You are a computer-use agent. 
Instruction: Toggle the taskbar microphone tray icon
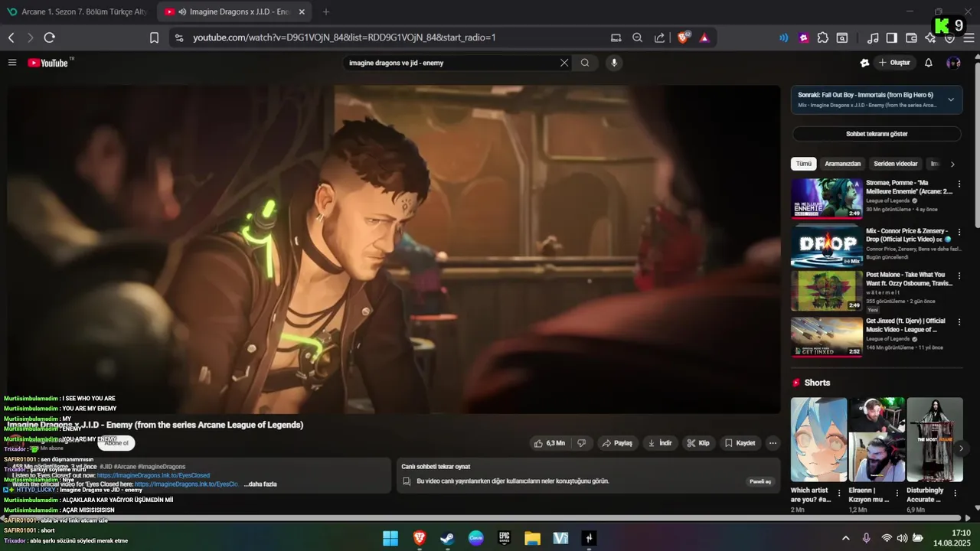867,538
